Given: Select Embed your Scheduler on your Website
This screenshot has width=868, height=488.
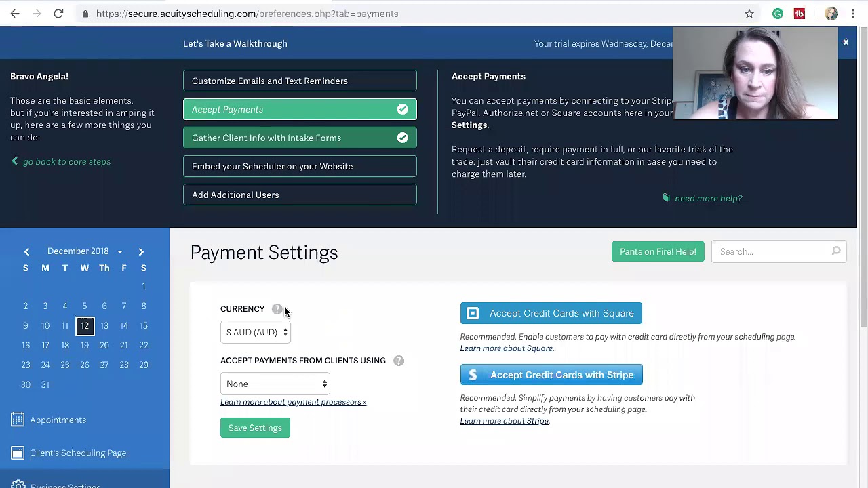Looking at the screenshot, I should (x=300, y=166).
